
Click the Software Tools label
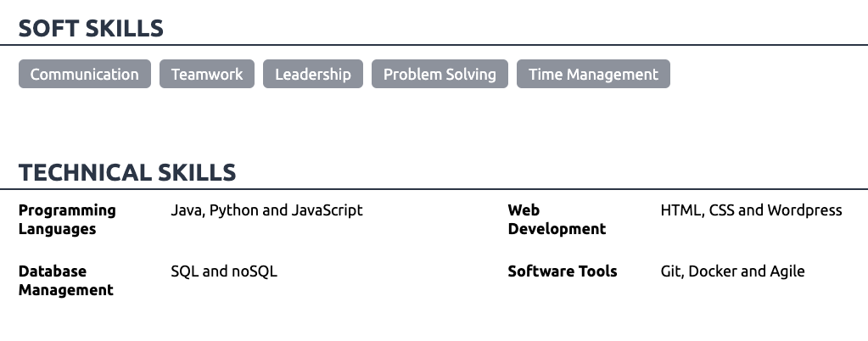click(563, 271)
